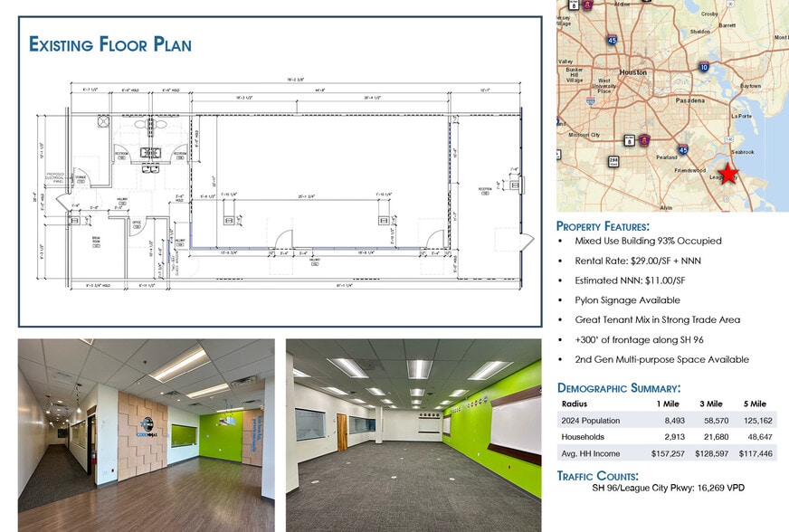Click the Existing Floor Plan title
The image size is (789, 532).
coord(110,42)
